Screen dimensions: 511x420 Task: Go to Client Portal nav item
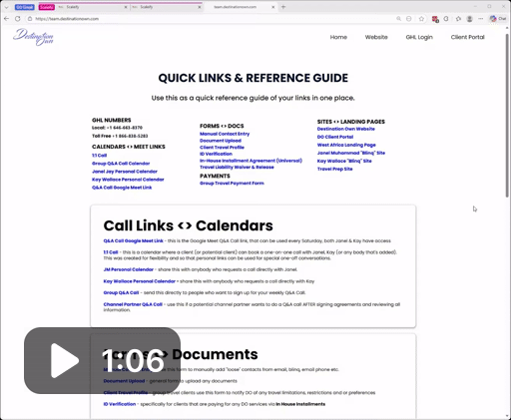pyautogui.click(x=467, y=37)
